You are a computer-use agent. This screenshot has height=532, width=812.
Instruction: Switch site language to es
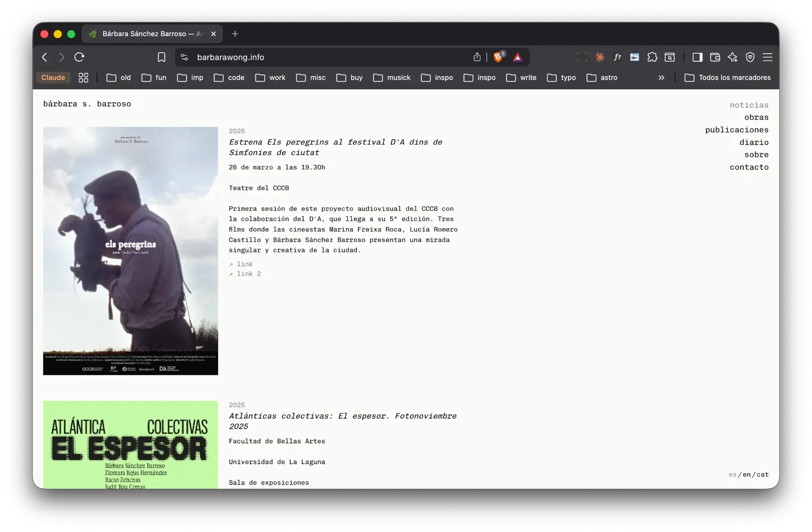click(x=732, y=475)
